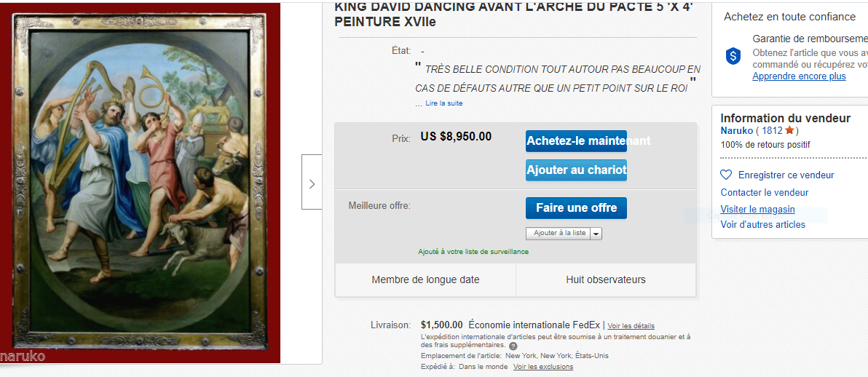The height and width of the screenshot is (377, 868).
Task: Open seller feedback score 1812
Action: [x=772, y=131]
